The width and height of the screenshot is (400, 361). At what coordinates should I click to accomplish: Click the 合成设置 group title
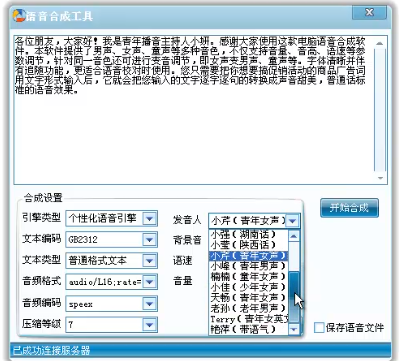43,198
